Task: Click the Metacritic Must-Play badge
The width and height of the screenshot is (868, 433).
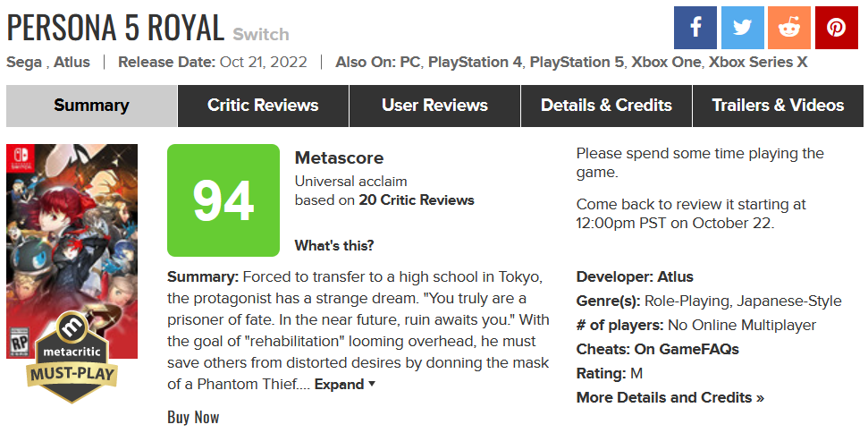Action: tap(72, 357)
